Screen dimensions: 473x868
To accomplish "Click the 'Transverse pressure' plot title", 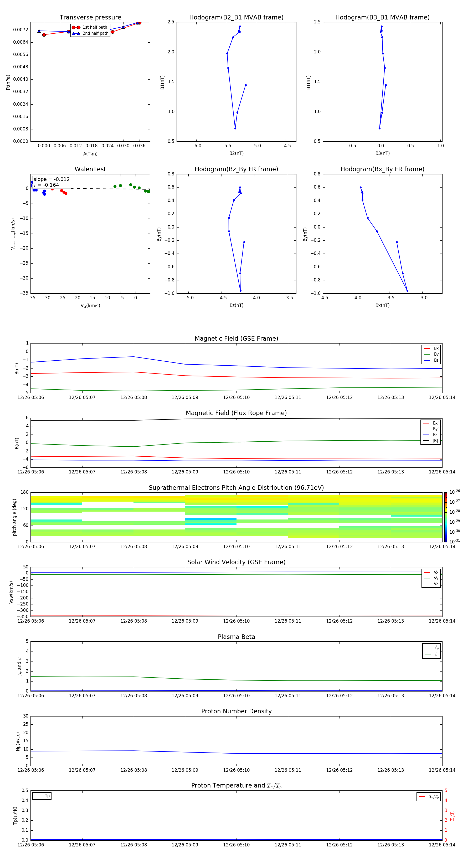I will pyautogui.click(x=90, y=18).
